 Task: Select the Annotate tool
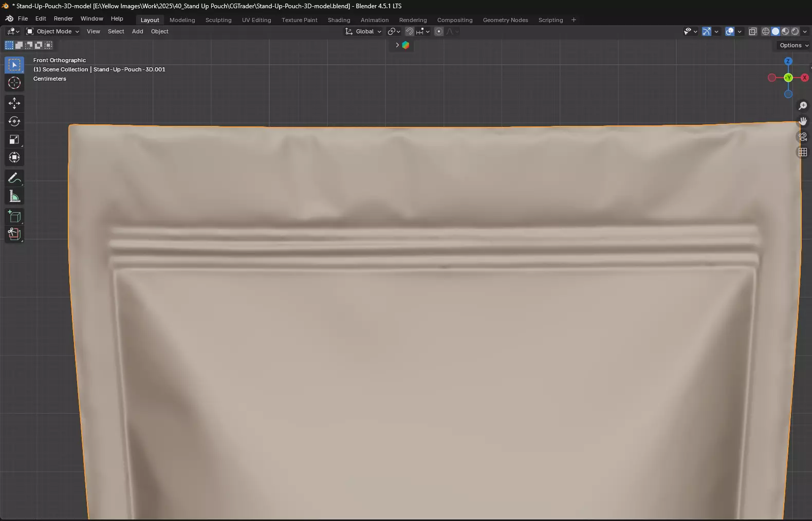click(14, 178)
